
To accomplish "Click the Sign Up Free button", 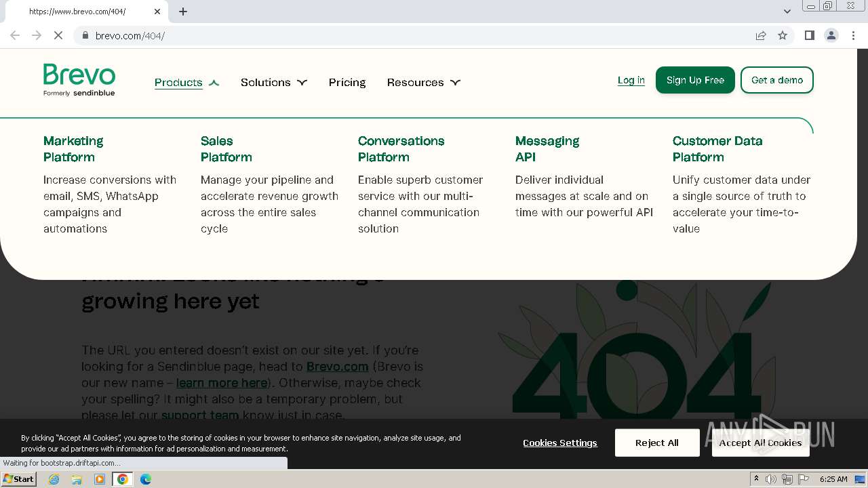I will [695, 80].
